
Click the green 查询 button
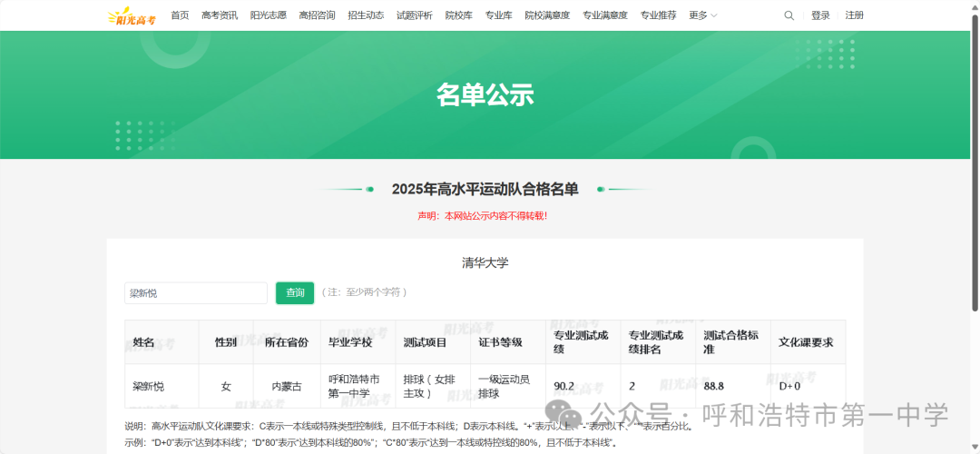point(295,292)
